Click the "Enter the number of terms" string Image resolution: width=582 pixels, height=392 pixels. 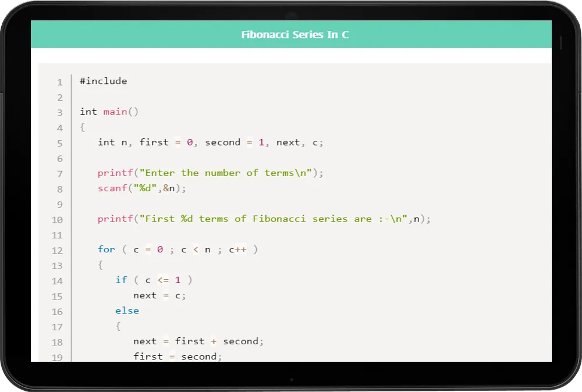click(x=228, y=173)
